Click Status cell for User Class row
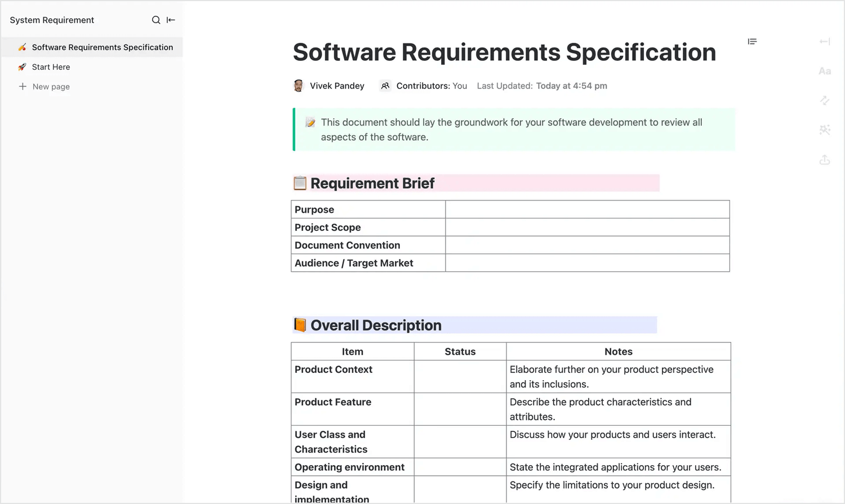 coord(460,442)
